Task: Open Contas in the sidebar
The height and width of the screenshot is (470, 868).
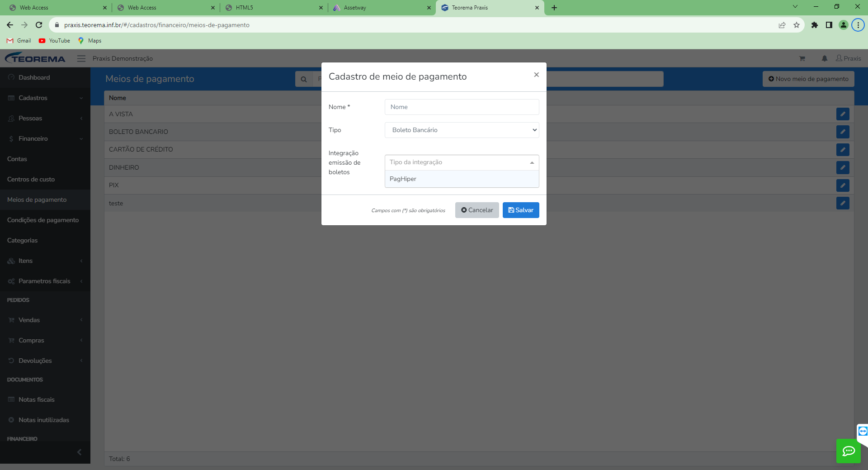Action: (x=45, y=159)
